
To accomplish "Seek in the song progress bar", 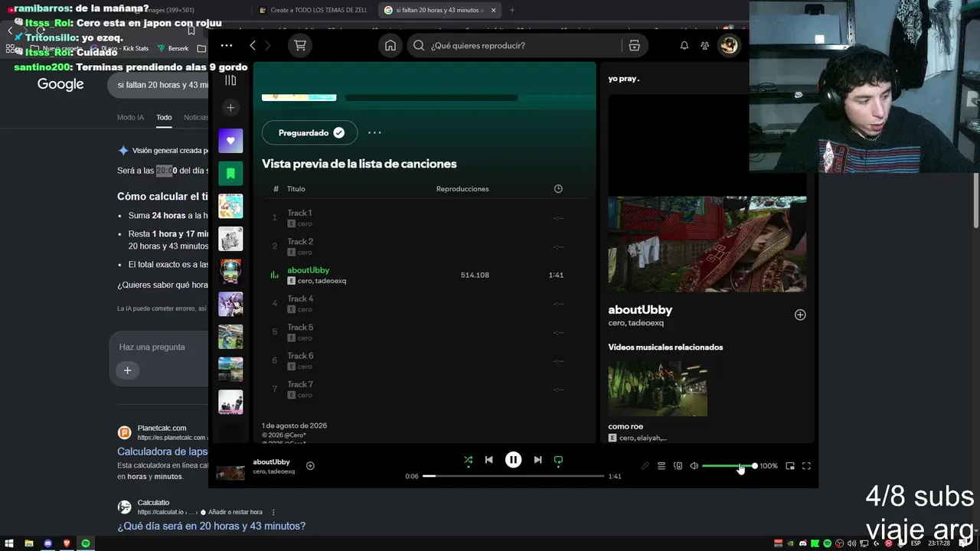I will 514,476.
